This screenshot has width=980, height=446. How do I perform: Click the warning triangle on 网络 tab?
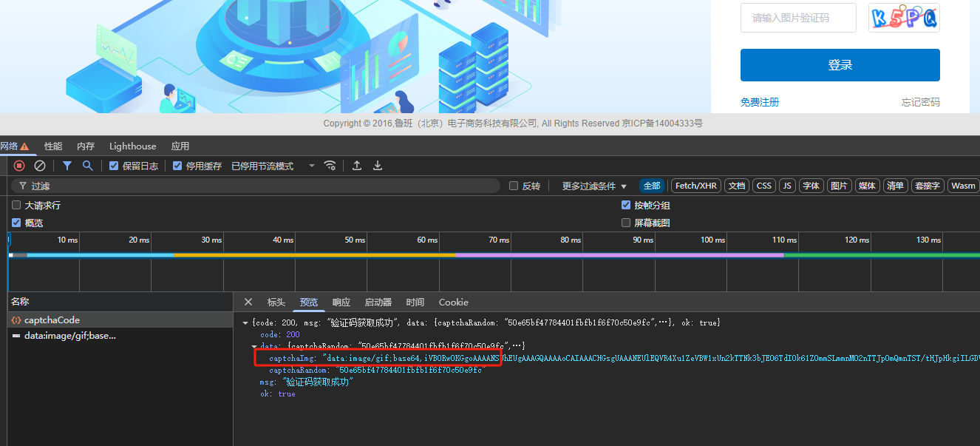24,146
